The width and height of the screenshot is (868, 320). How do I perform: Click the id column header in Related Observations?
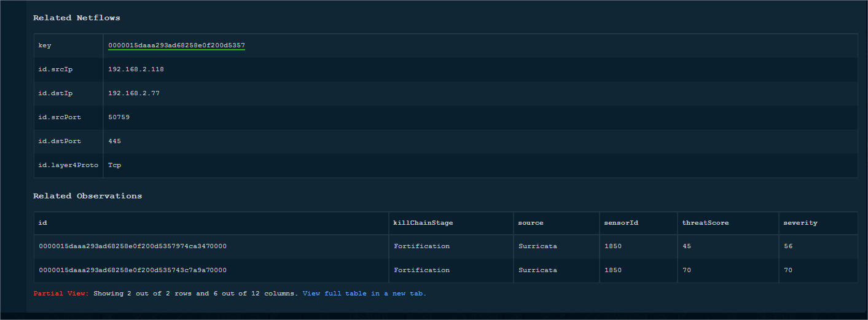pos(43,223)
